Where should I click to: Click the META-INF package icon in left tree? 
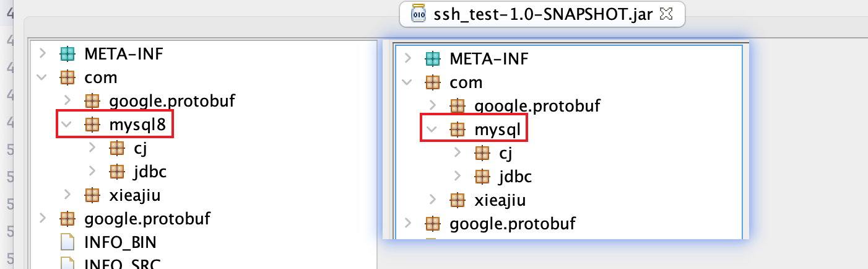click(x=67, y=54)
